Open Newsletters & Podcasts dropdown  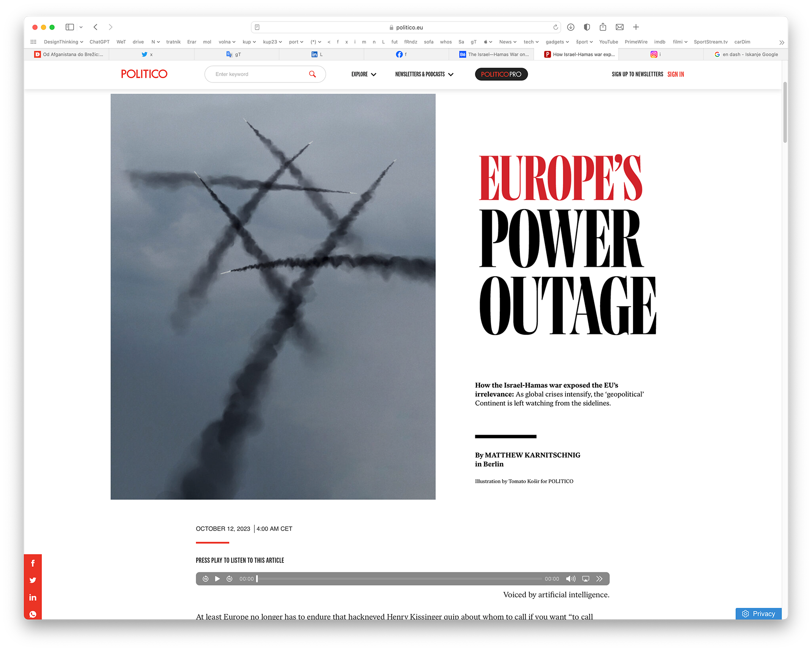(424, 74)
